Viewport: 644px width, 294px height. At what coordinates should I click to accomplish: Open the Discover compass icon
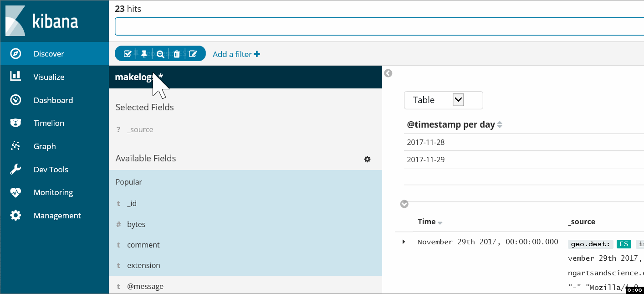pos(15,54)
